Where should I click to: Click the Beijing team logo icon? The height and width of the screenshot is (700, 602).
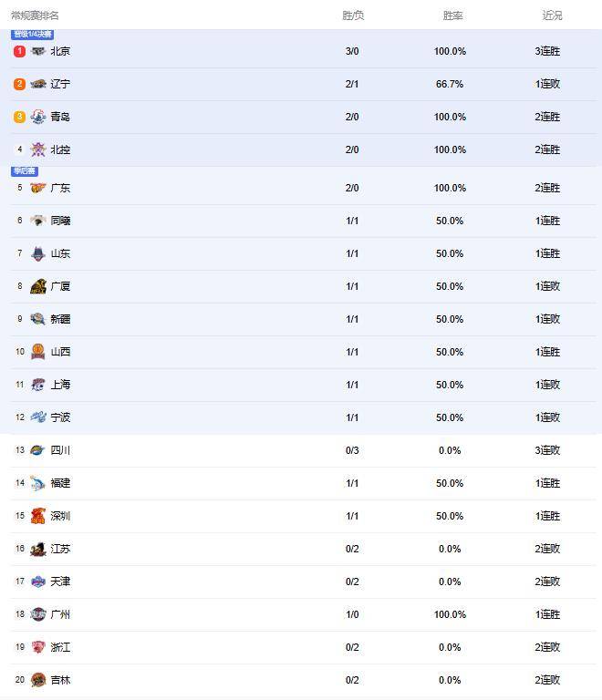coord(37,51)
